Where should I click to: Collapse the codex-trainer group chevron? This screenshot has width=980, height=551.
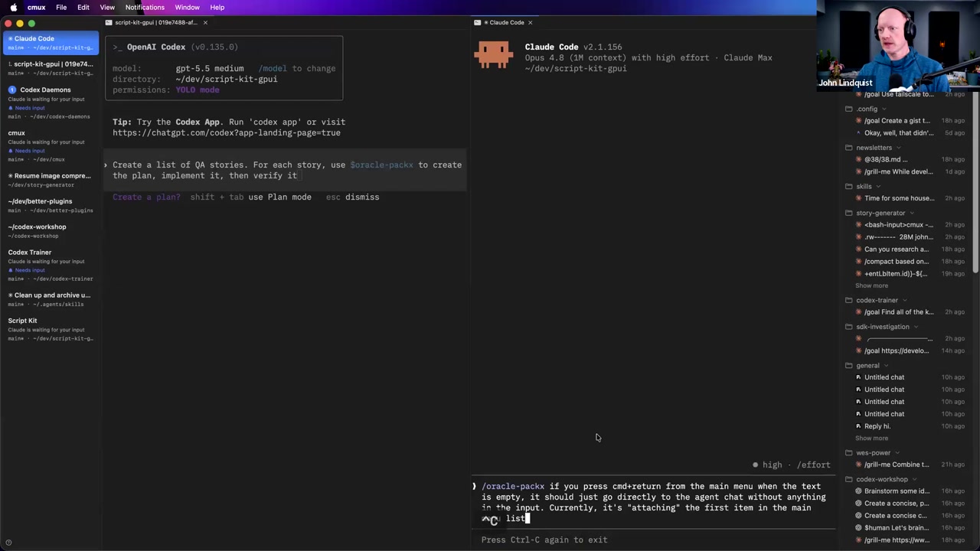point(905,301)
